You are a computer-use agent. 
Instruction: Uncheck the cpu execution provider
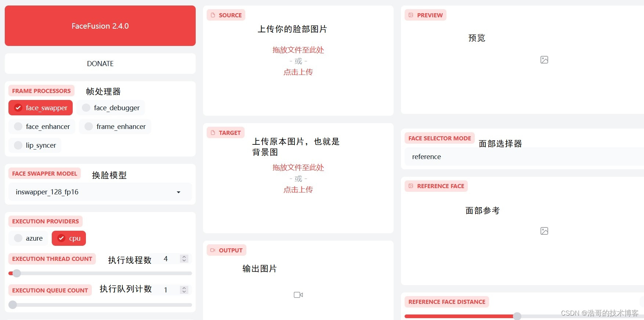pos(69,238)
